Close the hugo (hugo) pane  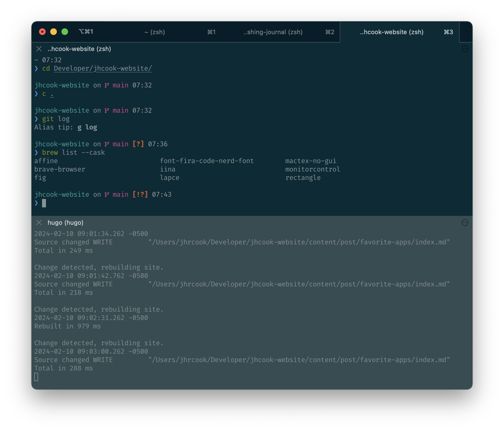click(x=39, y=223)
